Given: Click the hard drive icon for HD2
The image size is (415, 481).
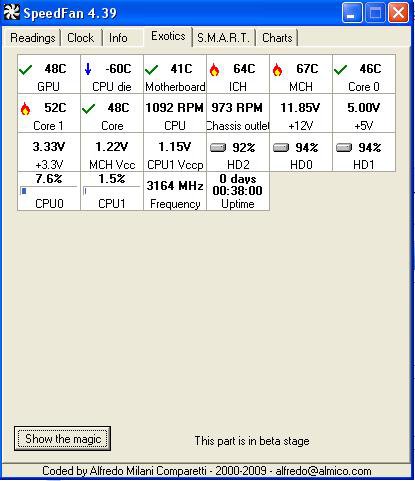Looking at the screenshot, I should pyautogui.click(x=218, y=147).
